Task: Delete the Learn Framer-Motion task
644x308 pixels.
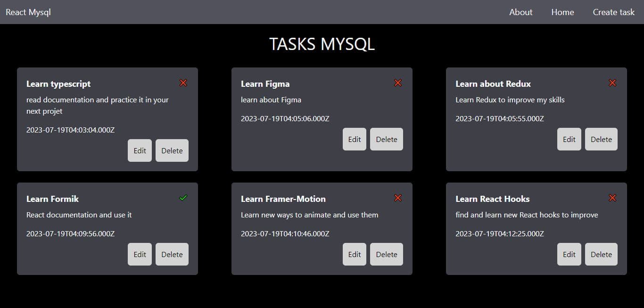Action: [x=387, y=254]
